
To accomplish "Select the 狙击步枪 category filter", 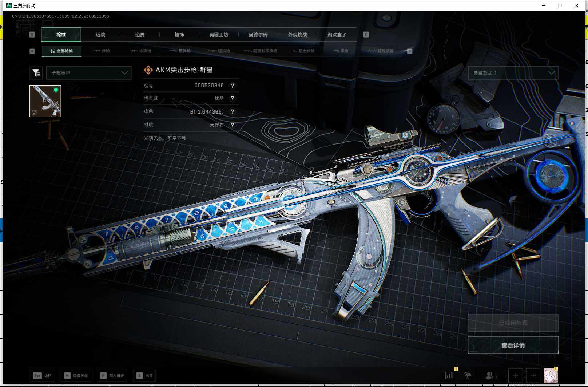I will click(301, 51).
